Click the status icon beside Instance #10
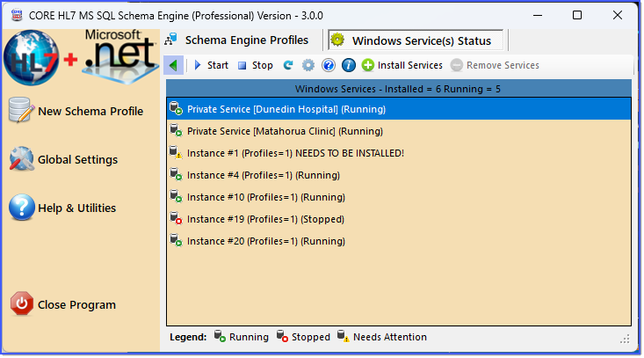This screenshot has width=644, height=358. tap(176, 196)
